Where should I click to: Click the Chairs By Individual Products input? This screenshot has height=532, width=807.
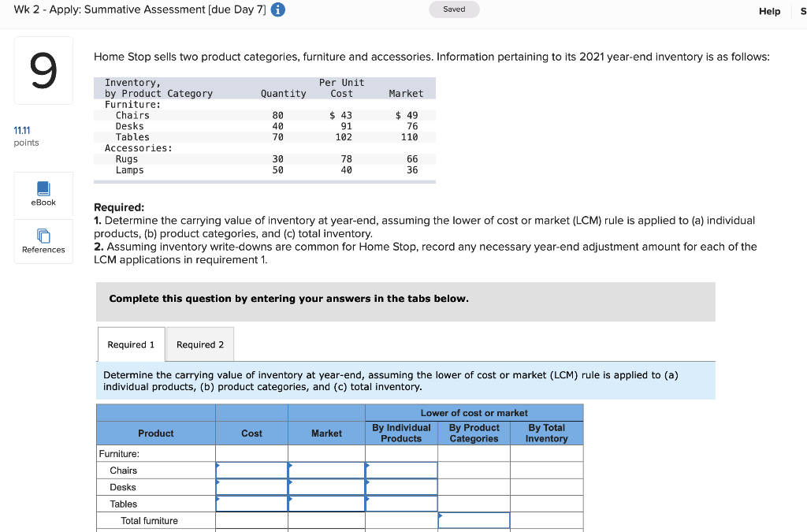coord(401,470)
